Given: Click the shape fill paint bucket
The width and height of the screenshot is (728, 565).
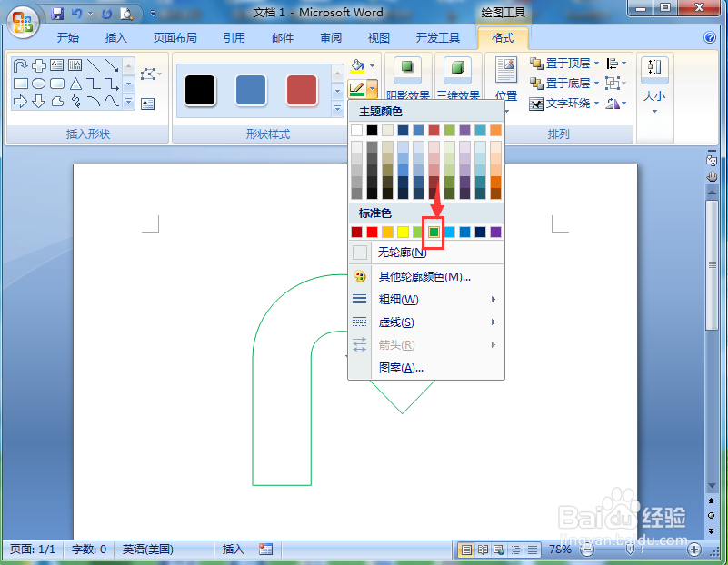Looking at the screenshot, I should click(x=357, y=66).
